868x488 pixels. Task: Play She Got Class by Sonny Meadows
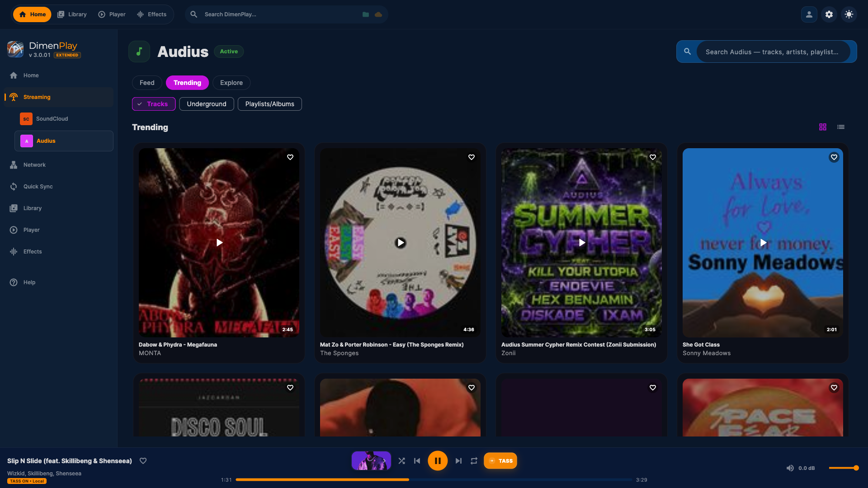coord(763,243)
